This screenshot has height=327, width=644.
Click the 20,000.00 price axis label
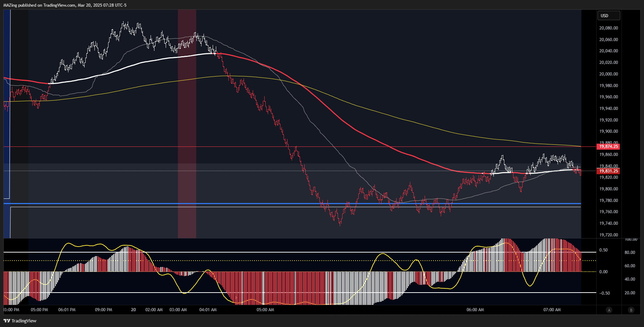[609, 74]
